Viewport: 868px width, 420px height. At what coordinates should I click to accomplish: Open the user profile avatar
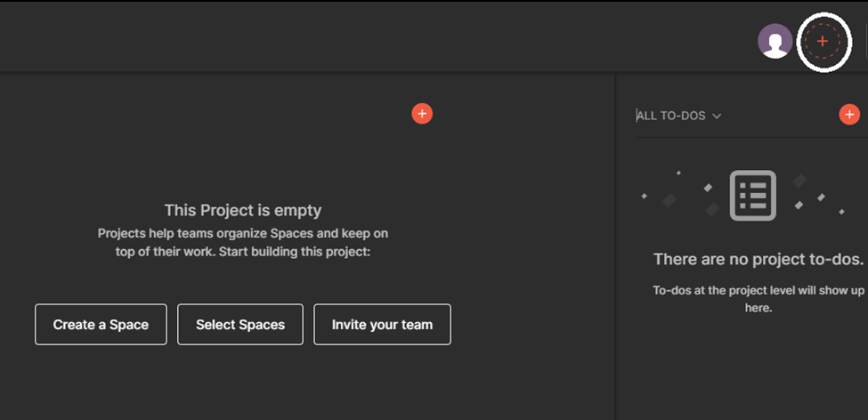[775, 42]
